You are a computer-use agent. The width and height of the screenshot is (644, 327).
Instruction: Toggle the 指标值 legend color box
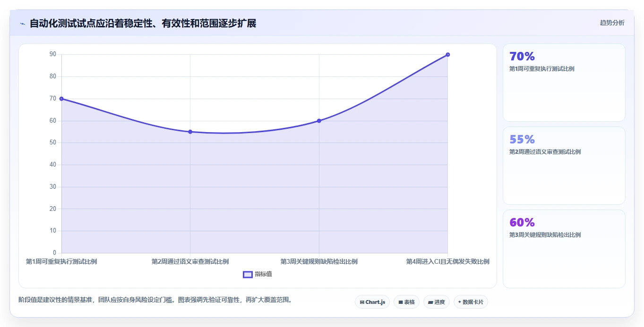248,275
